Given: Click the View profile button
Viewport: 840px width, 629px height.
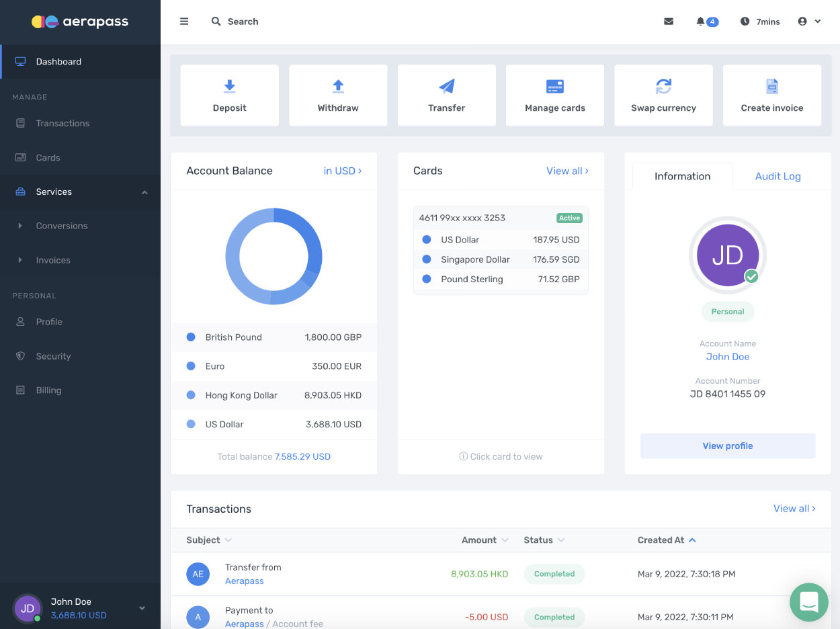Looking at the screenshot, I should pyautogui.click(x=728, y=446).
